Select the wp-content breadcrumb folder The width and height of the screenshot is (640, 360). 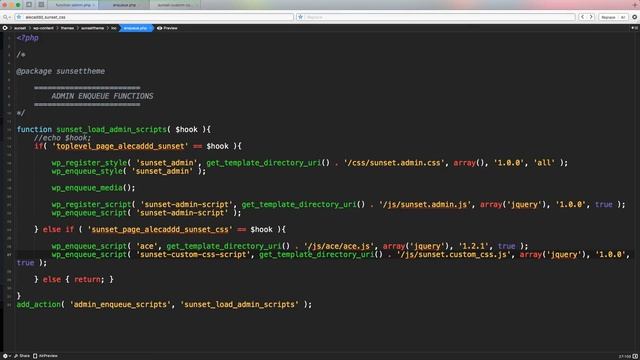pos(43,28)
